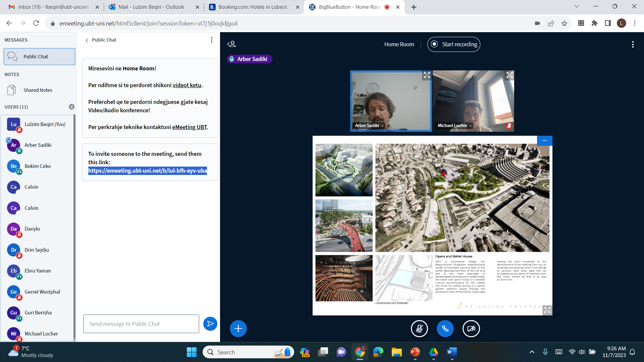Fullscreen Michael Locher's webcam video

509,75
